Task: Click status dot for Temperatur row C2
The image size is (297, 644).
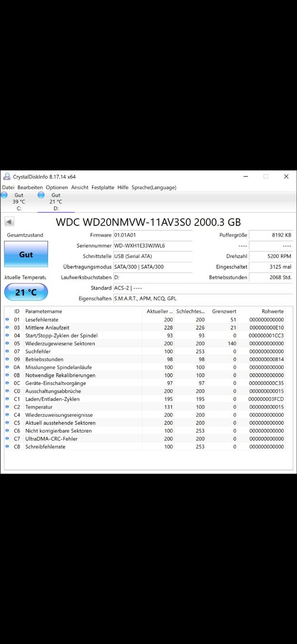Action: [7, 407]
